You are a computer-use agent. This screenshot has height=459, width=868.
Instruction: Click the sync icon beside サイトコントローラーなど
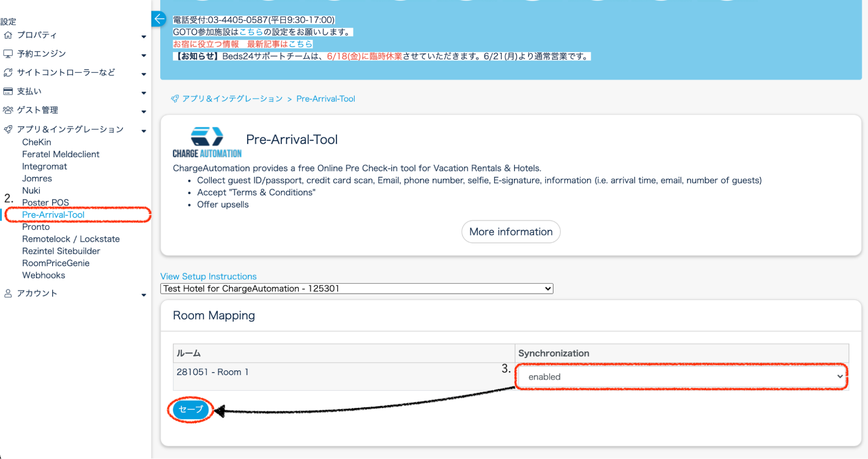click(x=8, y=73)
